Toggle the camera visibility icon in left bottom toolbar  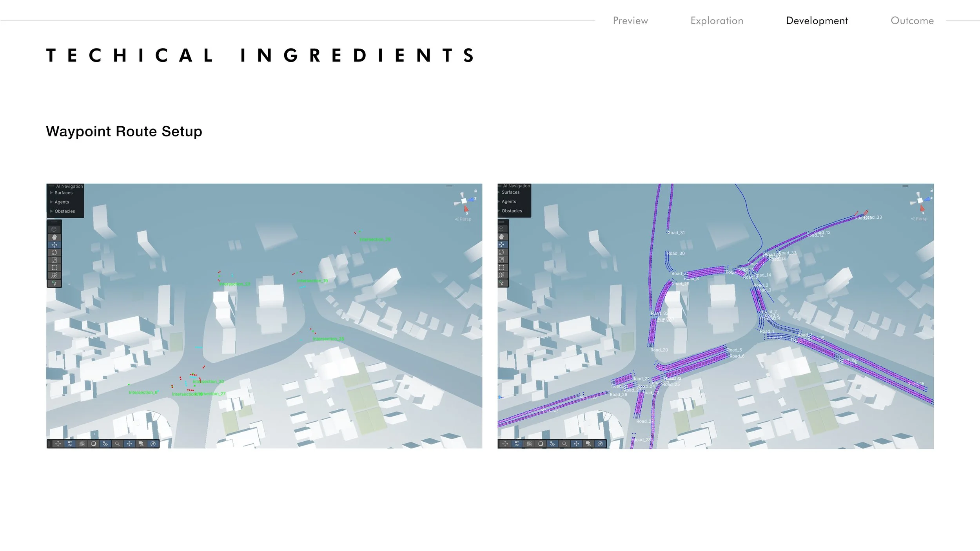141,444
